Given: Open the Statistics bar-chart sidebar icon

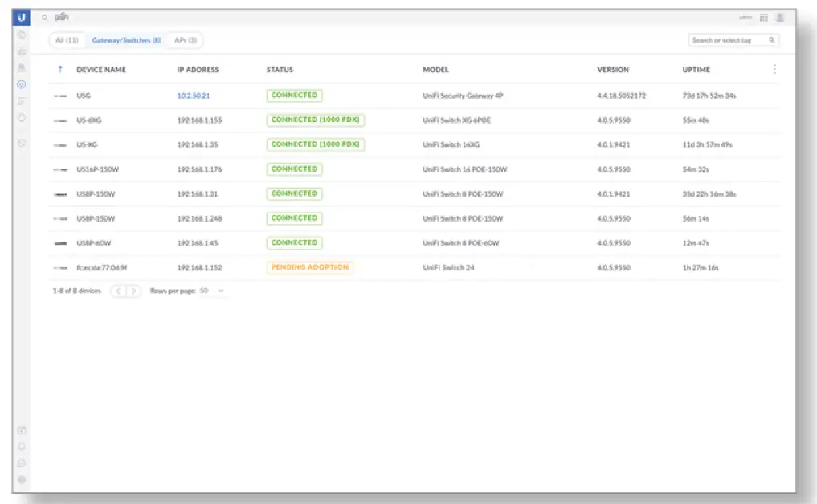Looking at the screenshot, I should (22, 51).
